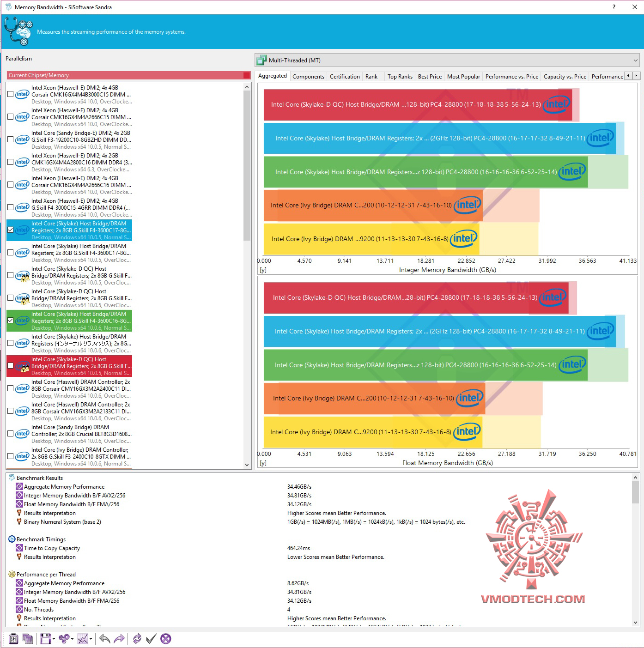
Task: Click the tab strip scroll-right arrow
Action: (636, 76)
